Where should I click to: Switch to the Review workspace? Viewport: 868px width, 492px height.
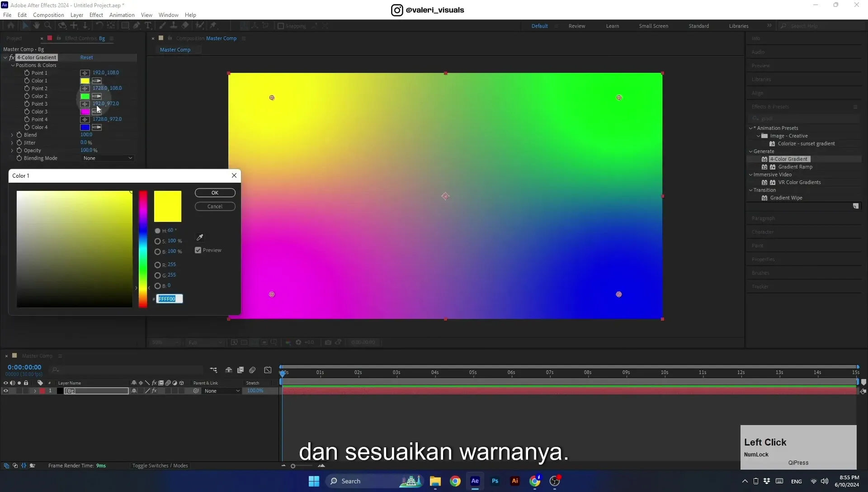click(577, 26)
